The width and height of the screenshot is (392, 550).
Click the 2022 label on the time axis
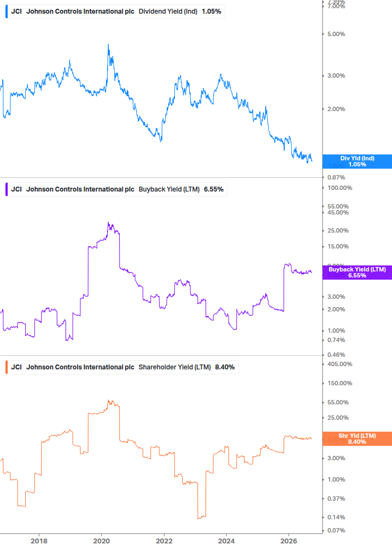point(164,541)
